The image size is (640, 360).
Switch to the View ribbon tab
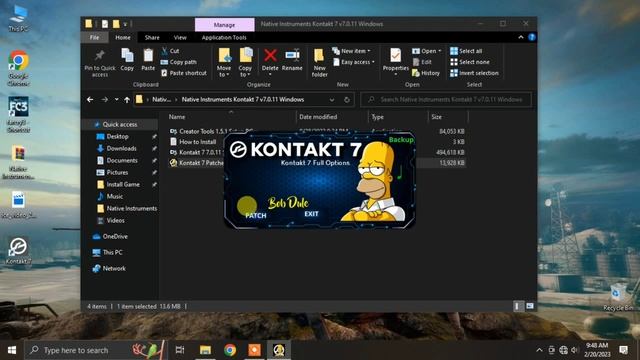[x=180, y=38]
